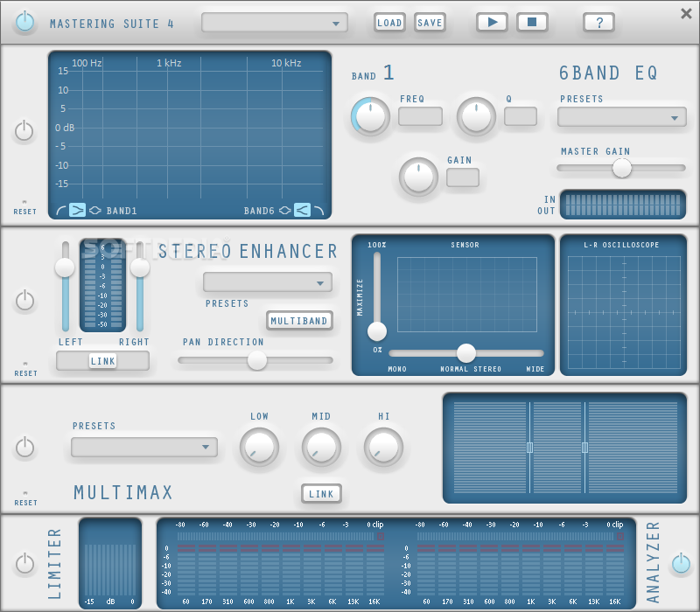This screenshot has width=700, height=612.
Task: Click the Limiter gain reduction meter
Action: pos(110,563)
